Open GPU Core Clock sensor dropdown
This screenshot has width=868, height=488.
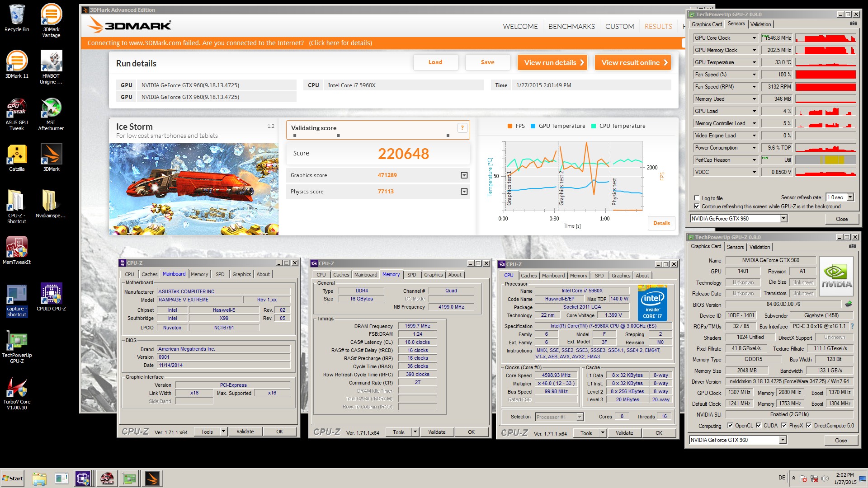[x=754, y=38]
